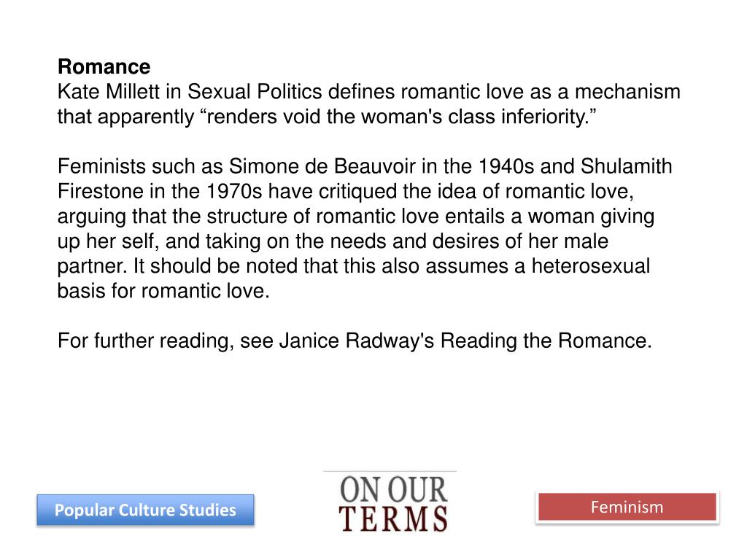Image resolution: width=747 pixels, height=560 pixels.
Task: Click the name Janice Radway's
Action: point(356,341)
